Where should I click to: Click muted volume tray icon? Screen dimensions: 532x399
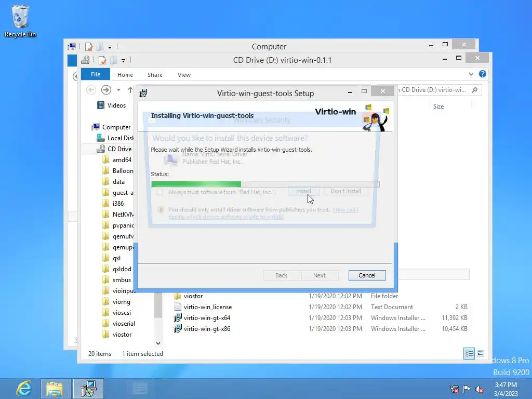click(x=480, y=389)
